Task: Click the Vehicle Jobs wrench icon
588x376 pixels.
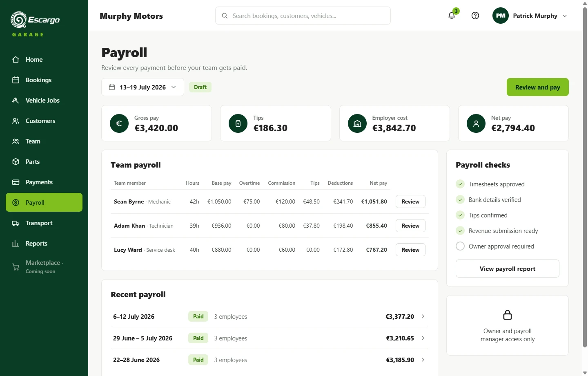Action: point(16,101)
